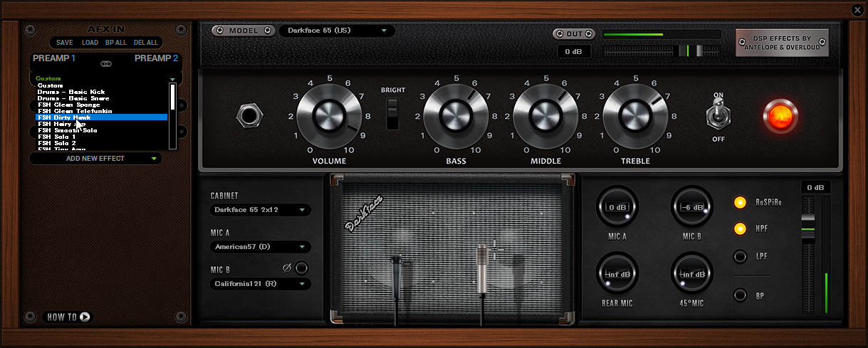This screenshot has width=868, height=348.
Task: Open the MIC B California121 (R) dropdown
Action: [261, 284]
